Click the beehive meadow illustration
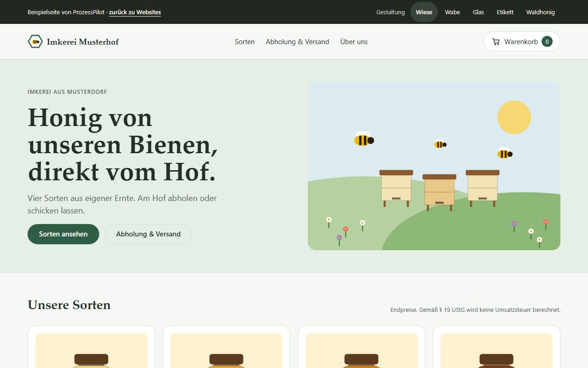The width and height of the screenshot is (588, 368). pyautogui.click(x=434, y=166)
